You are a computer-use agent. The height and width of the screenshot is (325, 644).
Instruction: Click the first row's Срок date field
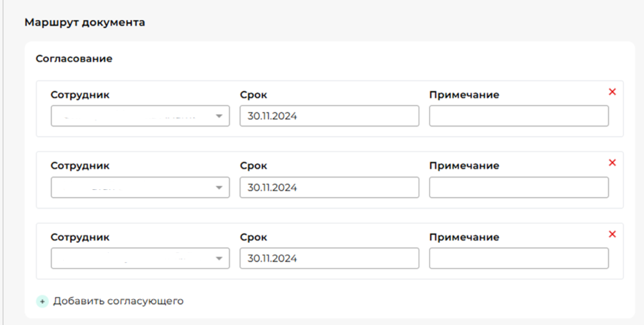(x=329, y=116)
